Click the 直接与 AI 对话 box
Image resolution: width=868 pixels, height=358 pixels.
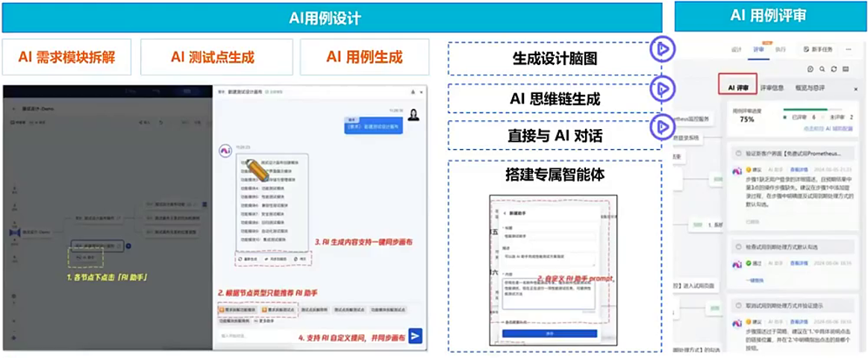pyautogui.click(x=554, y=135)
